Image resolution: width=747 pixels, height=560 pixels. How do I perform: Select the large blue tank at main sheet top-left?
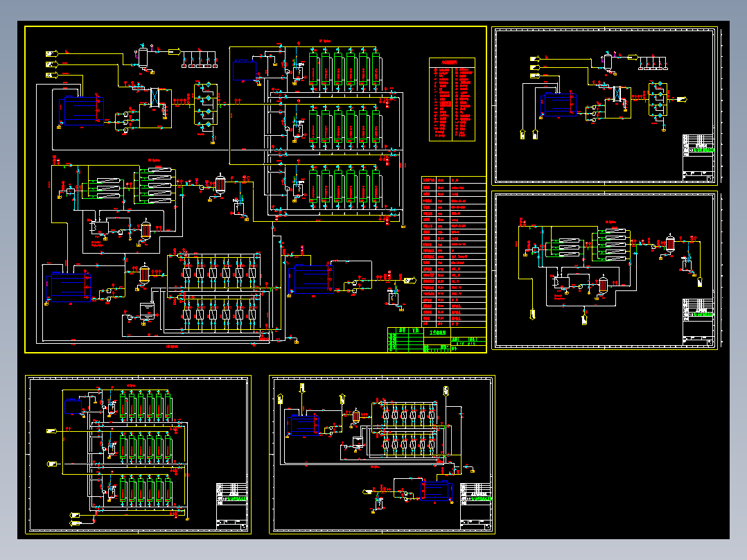82,111
